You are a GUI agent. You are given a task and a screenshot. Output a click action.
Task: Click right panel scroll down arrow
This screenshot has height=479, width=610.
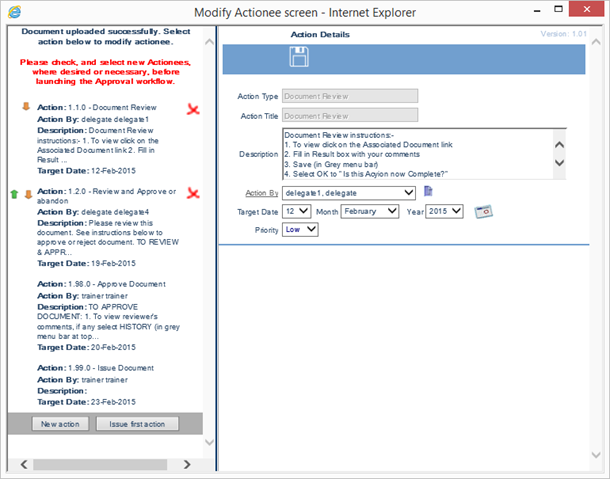click(x=596, y=454)
